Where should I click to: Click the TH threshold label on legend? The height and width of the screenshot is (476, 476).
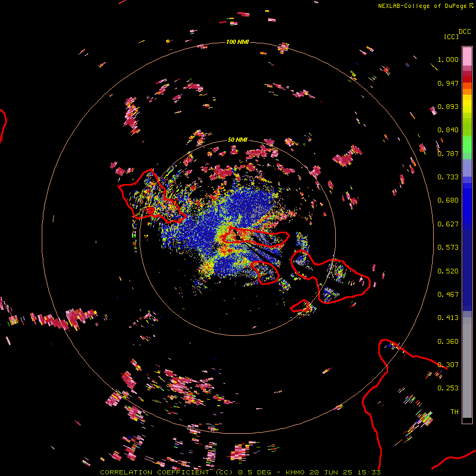[x=454, y=412]
